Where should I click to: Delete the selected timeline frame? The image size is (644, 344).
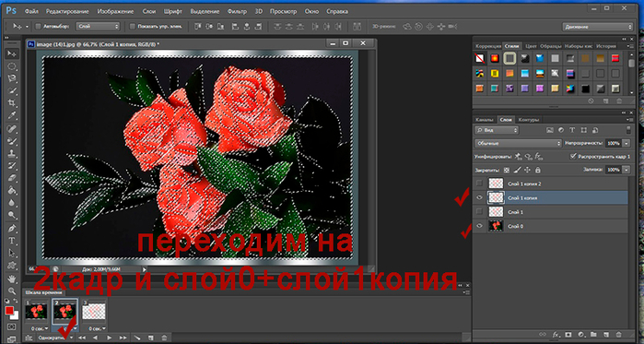(x=164, y=338)
